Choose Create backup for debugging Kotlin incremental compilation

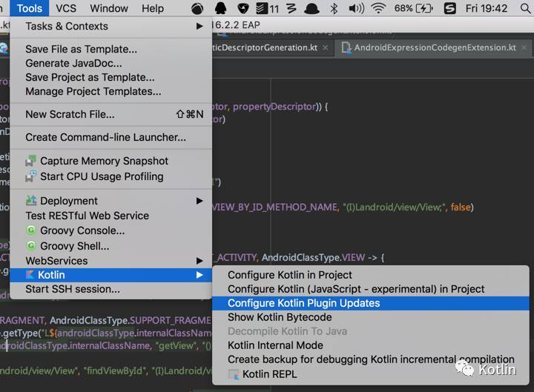click(x=371, y=359)
